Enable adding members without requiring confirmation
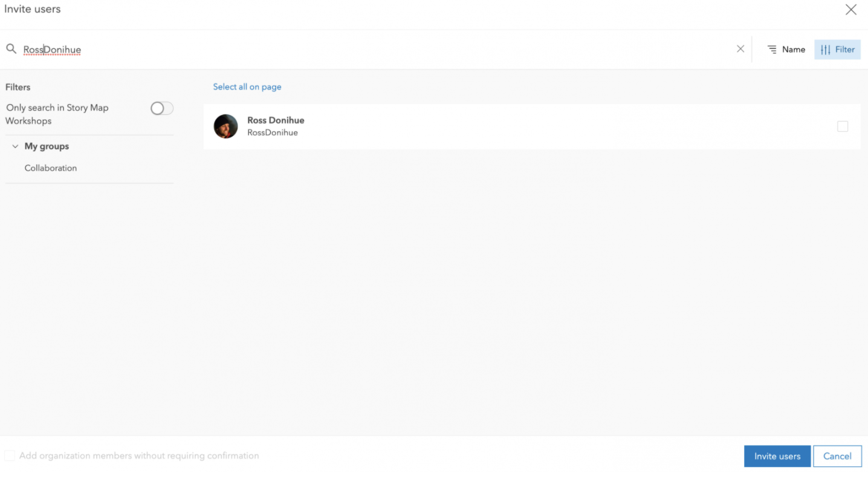This screenshot has height=484, width=868. click(x=9, y=456)
